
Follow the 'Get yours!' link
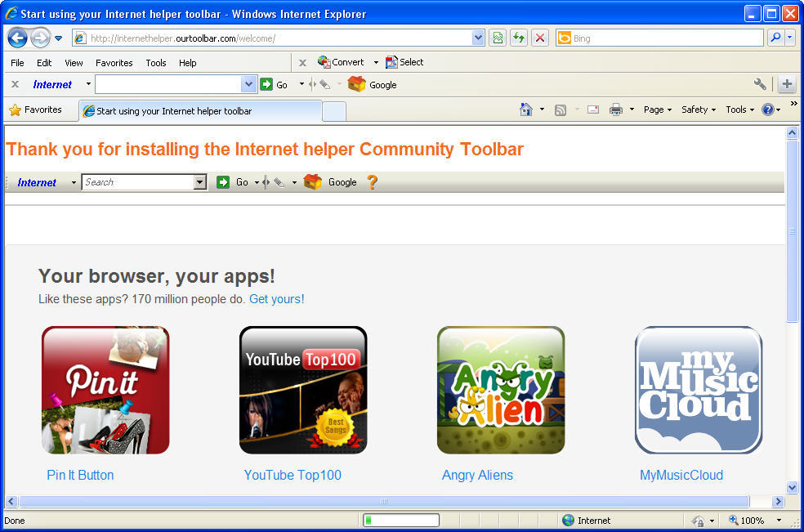pos(276,299)
